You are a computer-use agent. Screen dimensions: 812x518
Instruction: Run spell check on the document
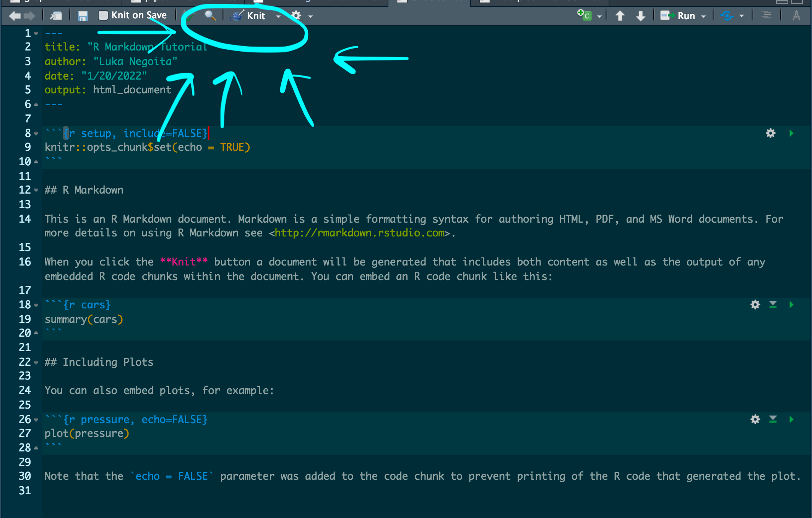[x=190, y=16]
